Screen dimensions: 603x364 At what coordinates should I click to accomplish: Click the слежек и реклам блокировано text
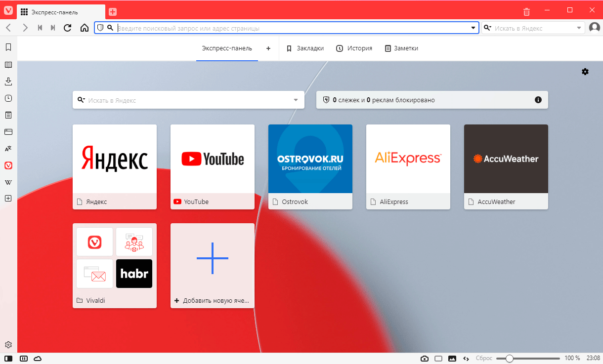384,100
